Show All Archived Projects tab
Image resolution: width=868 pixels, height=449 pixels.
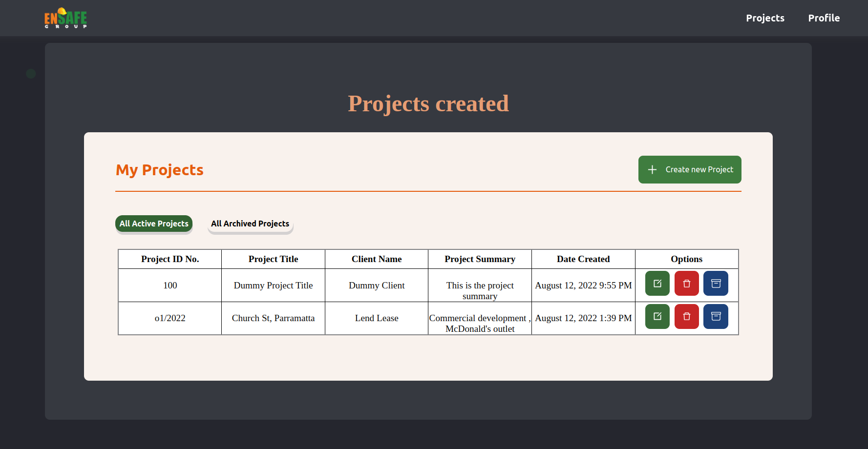250,224
